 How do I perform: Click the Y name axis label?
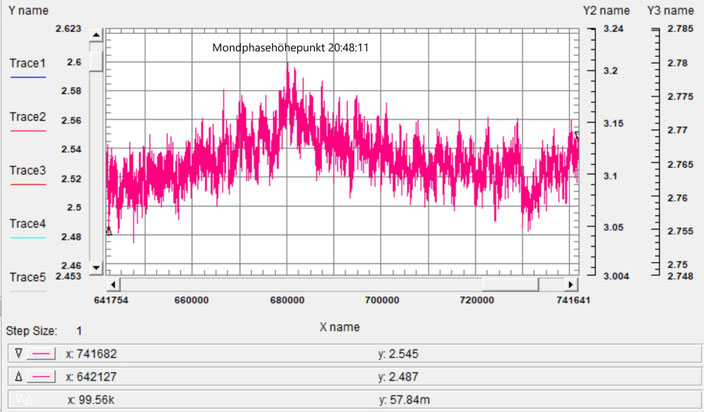pos(28,11)
